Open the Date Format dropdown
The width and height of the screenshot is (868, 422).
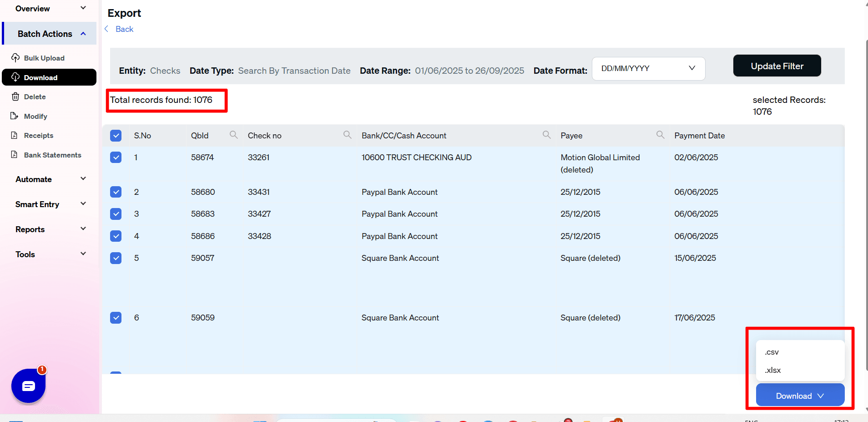[x=648, y=69]
